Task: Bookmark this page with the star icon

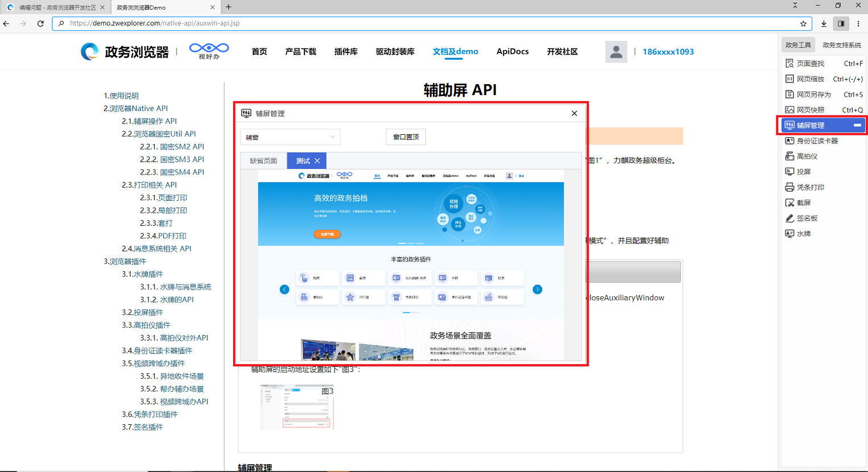Action: pyautogui.click(x=803, y=23)
